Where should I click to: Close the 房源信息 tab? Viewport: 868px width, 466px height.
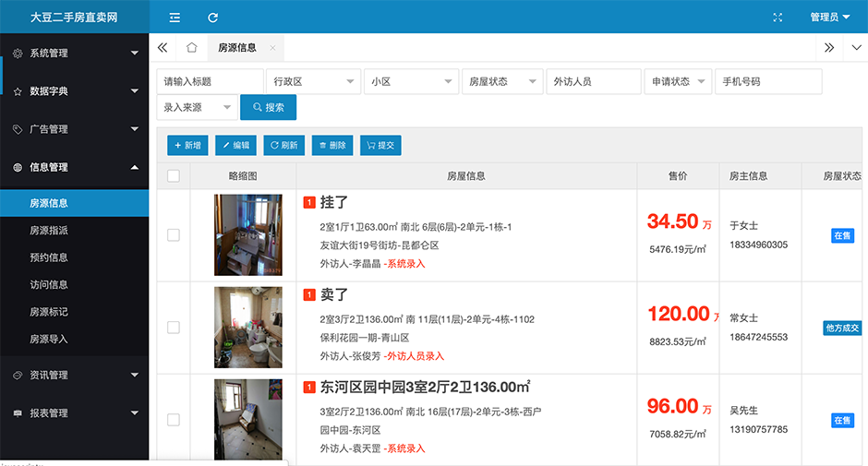click(272, 48)
